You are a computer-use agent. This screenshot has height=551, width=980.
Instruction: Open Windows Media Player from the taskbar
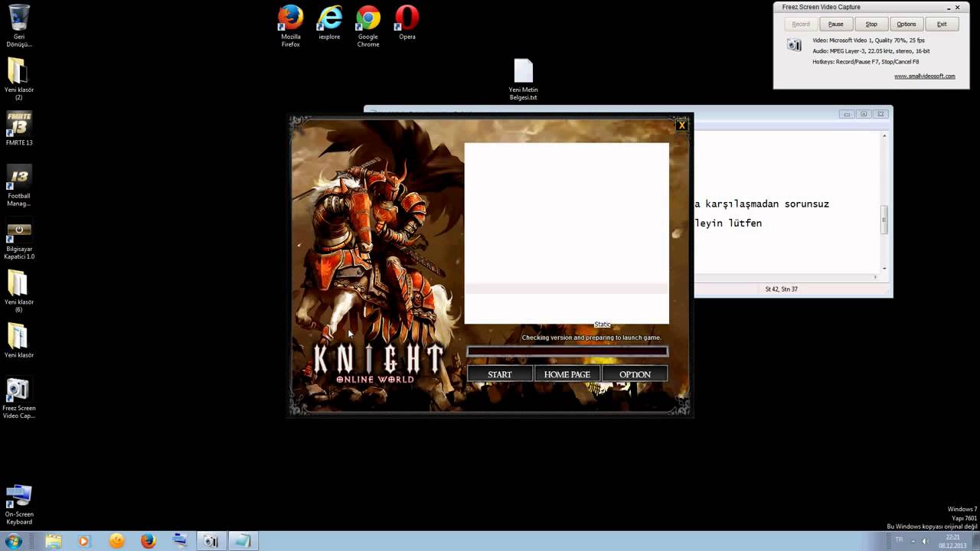coord(83,541)
